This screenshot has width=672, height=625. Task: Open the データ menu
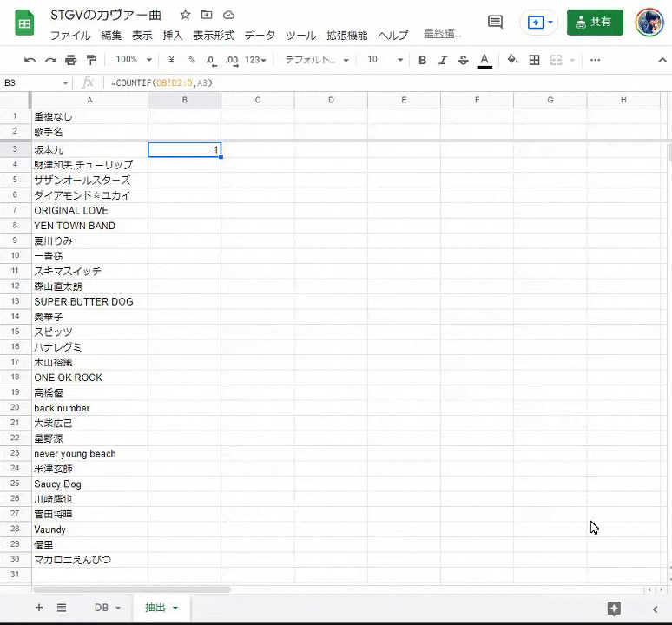point(260,36)
